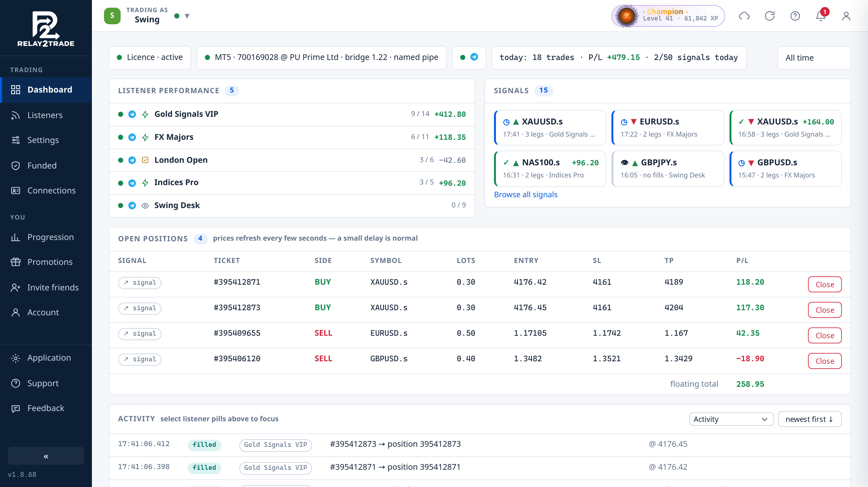The image size is (868, 487).
Task: Open the GBPJPY.s no fills signal card
Action: coord(668,169)
